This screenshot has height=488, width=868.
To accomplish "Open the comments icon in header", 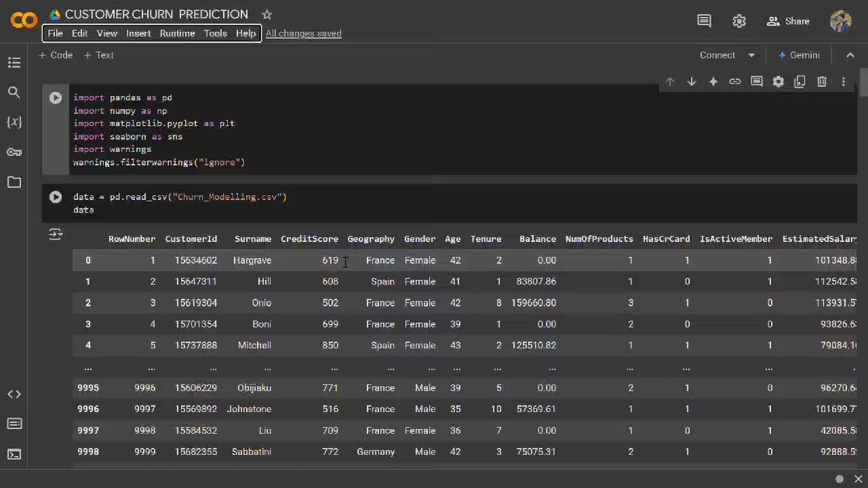I will tap(704, 21).
